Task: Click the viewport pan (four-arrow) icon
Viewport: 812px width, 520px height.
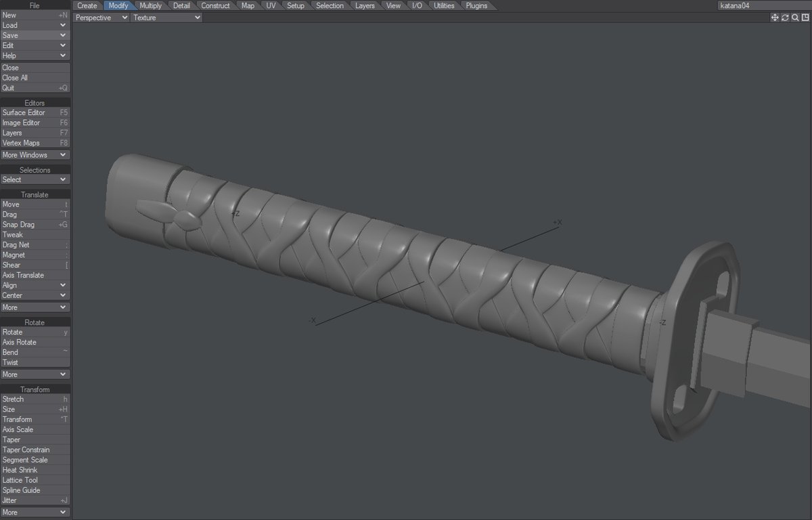Action: [x=775, y=18]
